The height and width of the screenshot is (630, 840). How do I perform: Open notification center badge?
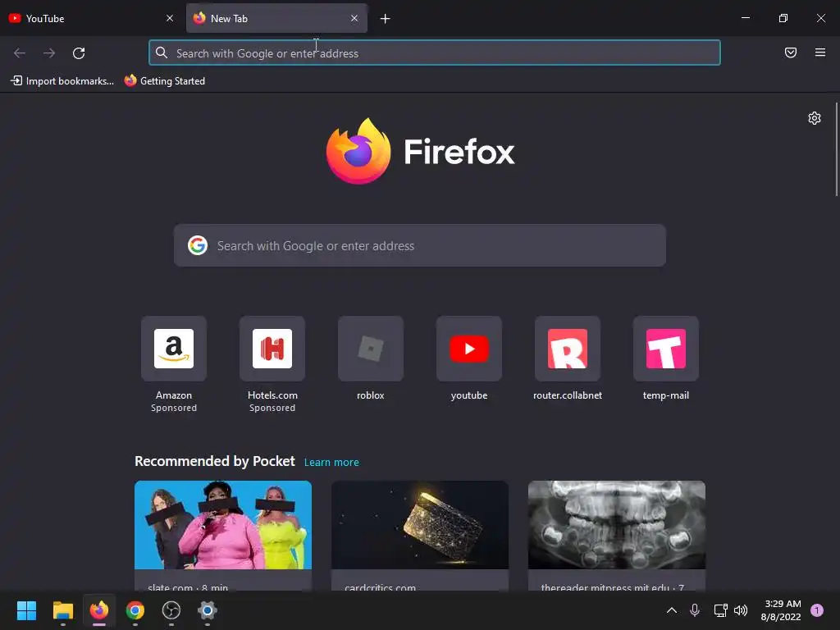coord(817,610)
